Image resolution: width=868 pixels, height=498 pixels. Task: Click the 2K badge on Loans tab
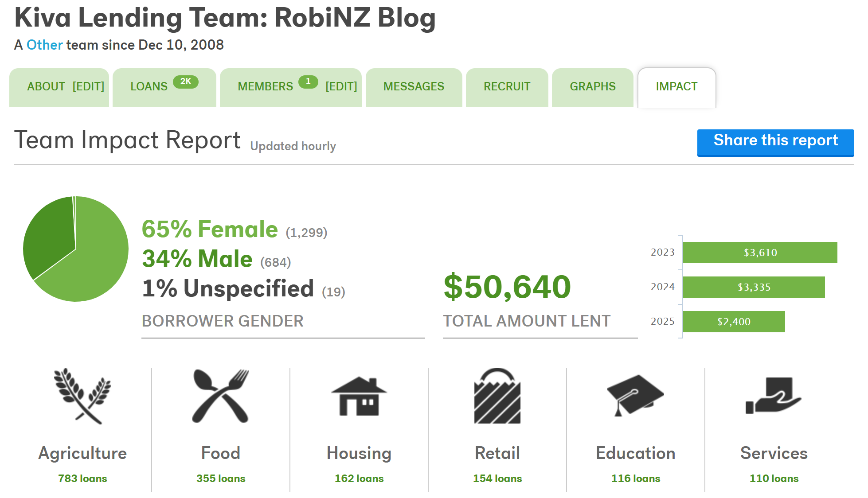coord(185,82)
